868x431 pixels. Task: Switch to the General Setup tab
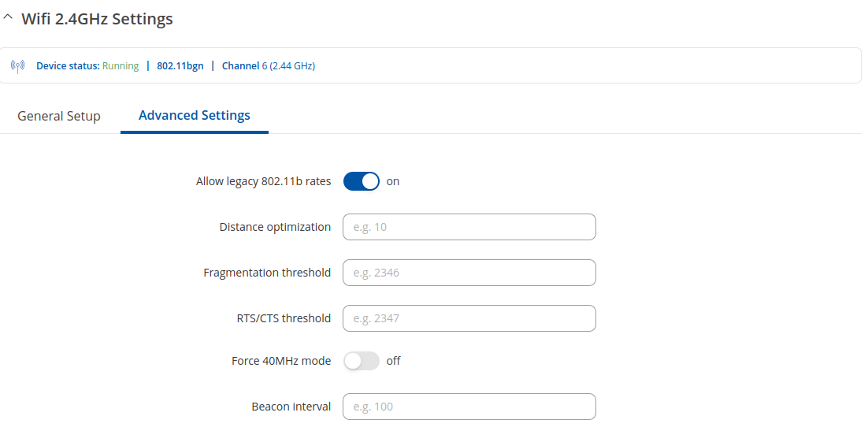(x=59, y=116)
